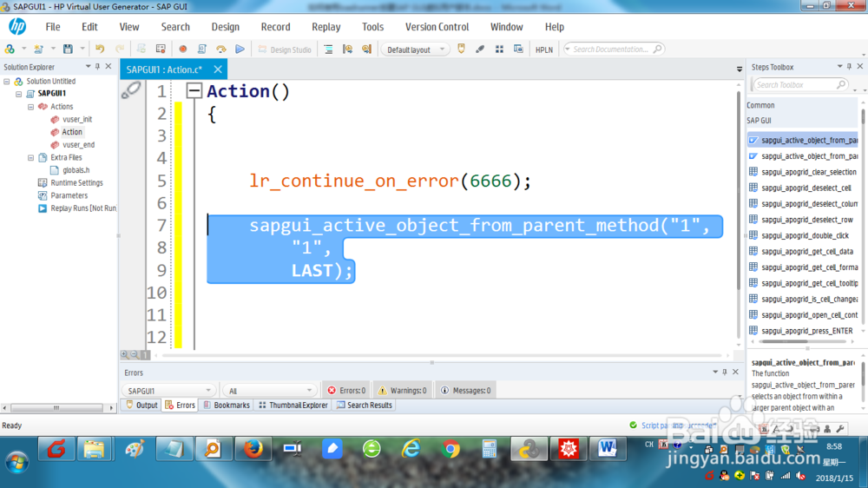Switch to the Search Results tab
The width and height of the screenshot is (868, 488).
(365, 406)
